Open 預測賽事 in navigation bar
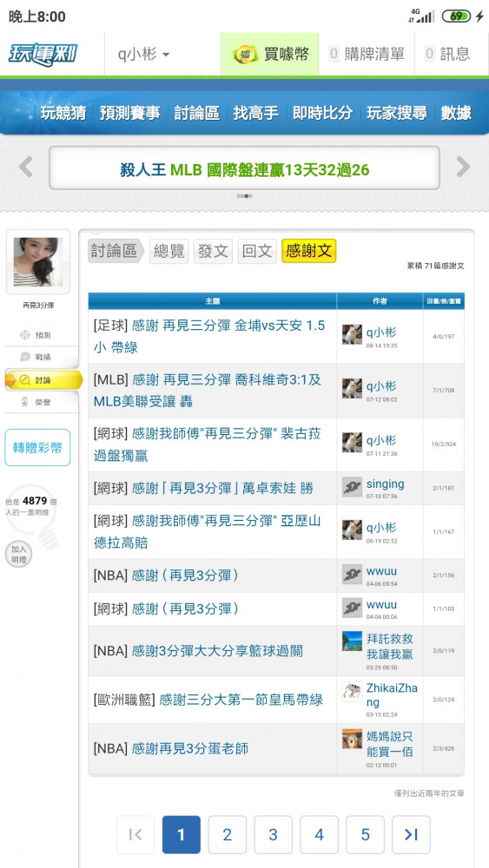The image size is (489, 868). coord(130,113)
